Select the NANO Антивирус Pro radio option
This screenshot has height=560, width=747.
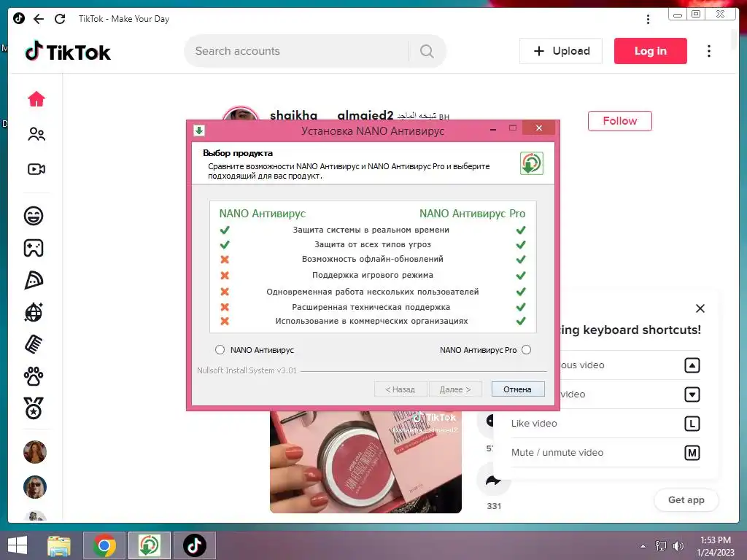[526, 350]
